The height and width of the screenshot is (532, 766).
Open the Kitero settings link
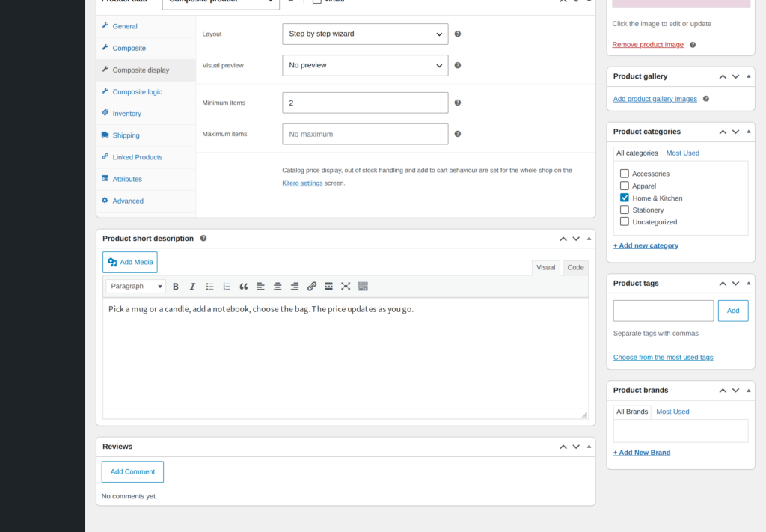[x=302, y=183]
